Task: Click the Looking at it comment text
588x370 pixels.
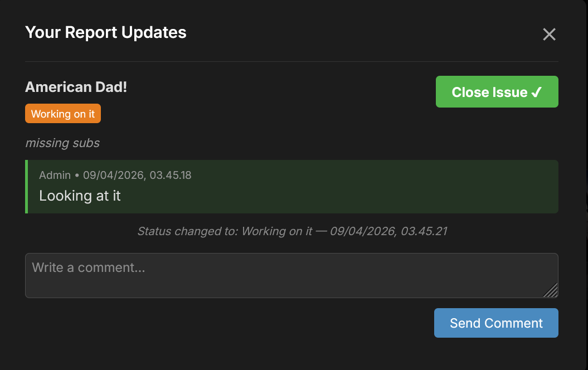Action: 80,196
